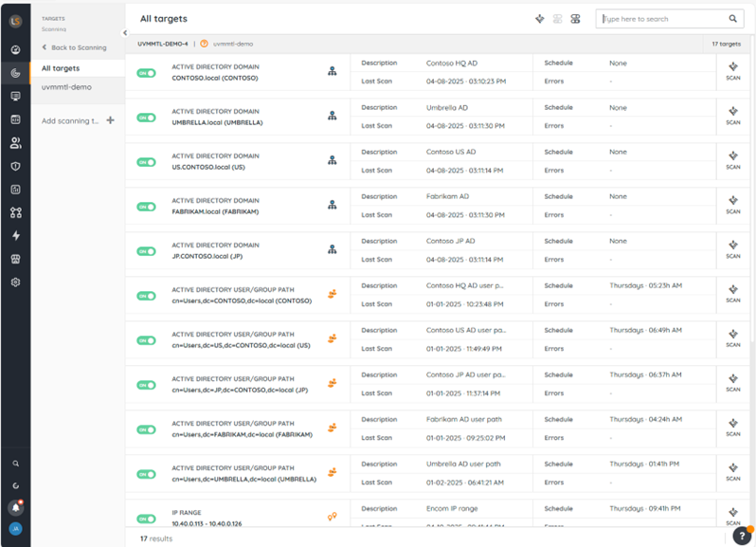
Task: Click the settings gear in the left sidebar
Action: tap(15, 283)
